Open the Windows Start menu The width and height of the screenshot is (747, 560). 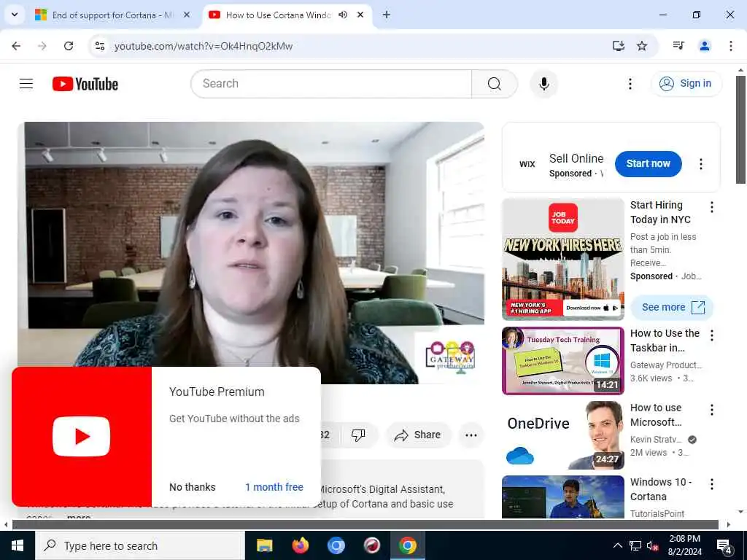[18, 545]
